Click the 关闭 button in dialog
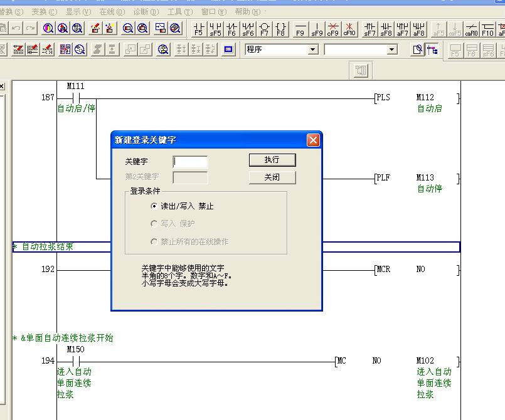The height and width of the screenshot is (420, 505). pyautogui.click(x=272, y=177)
